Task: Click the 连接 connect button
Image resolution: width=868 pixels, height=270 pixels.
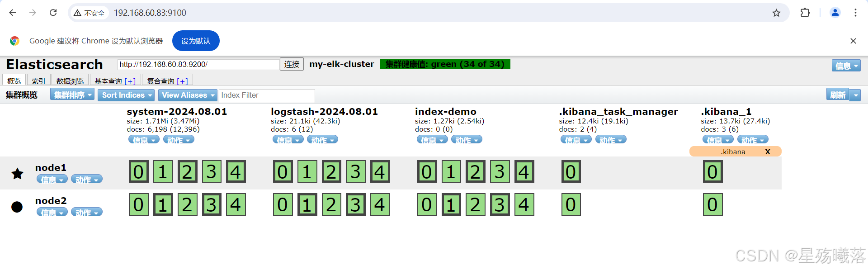Action: [292, 64]
